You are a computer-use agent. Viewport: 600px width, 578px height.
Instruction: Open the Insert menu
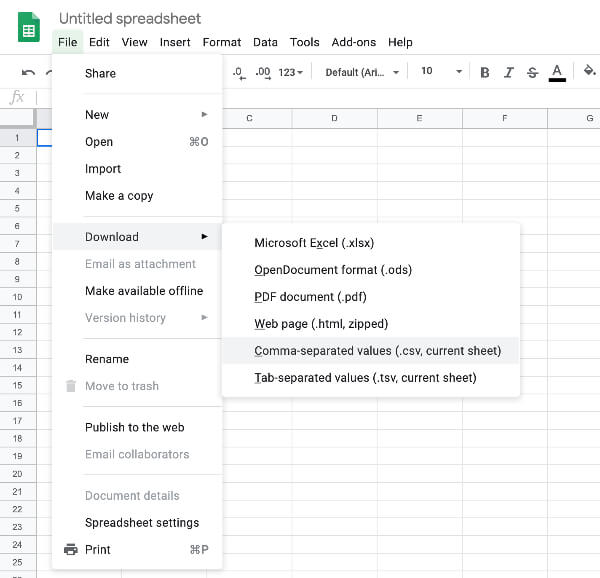(175, 42)
